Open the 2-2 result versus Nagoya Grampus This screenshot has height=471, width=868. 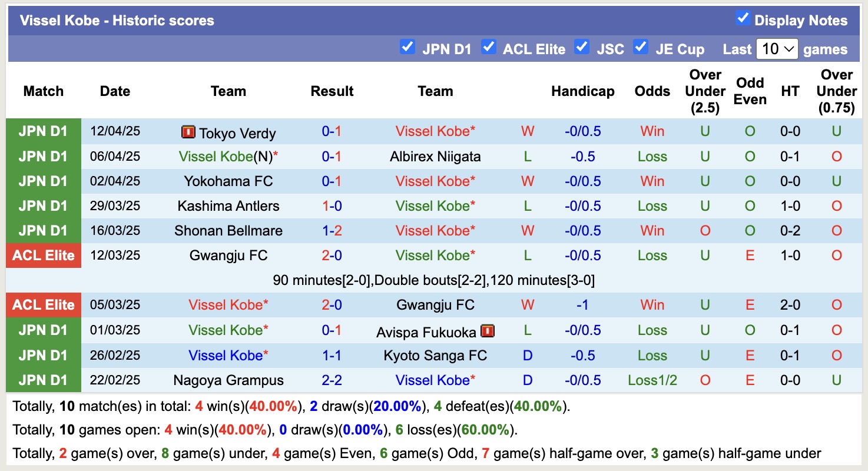(x=332, y=380)
